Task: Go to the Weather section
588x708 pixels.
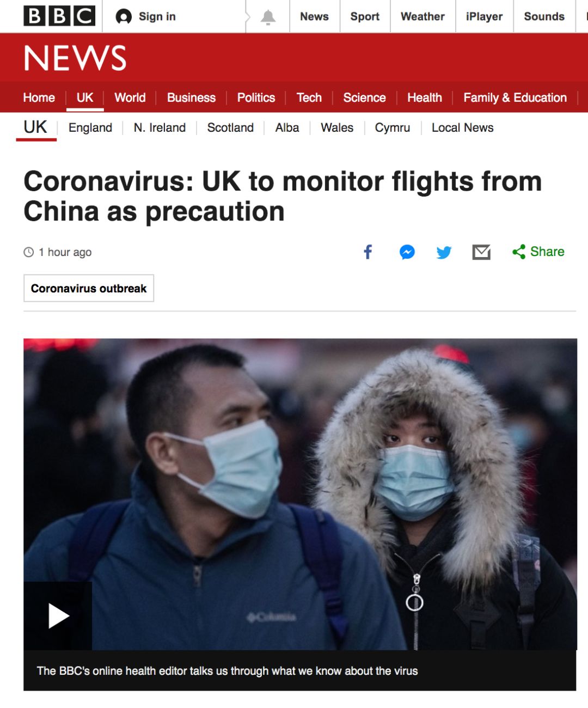Action: click(422, 16)
